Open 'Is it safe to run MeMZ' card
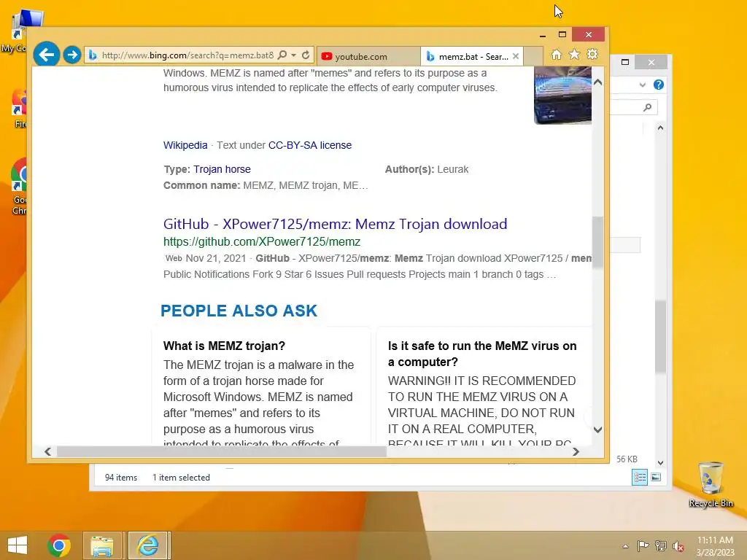747x560 pixels. click(482, 354)
